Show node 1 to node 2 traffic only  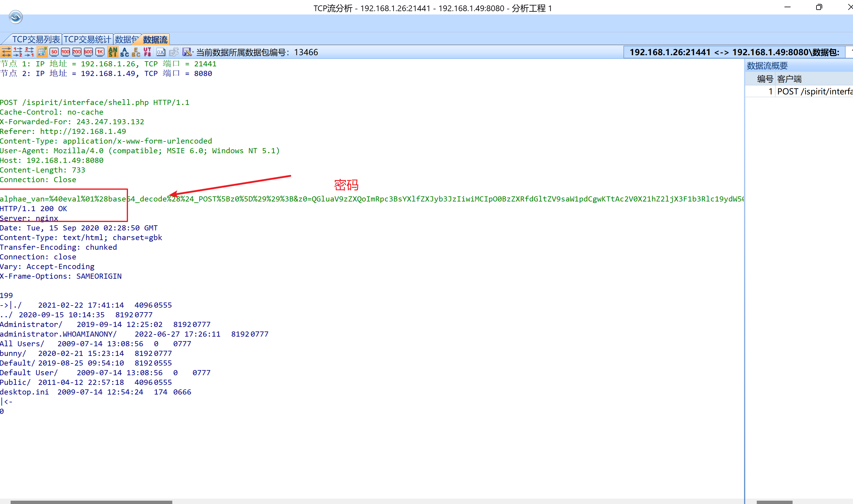(x=18, y=52)
